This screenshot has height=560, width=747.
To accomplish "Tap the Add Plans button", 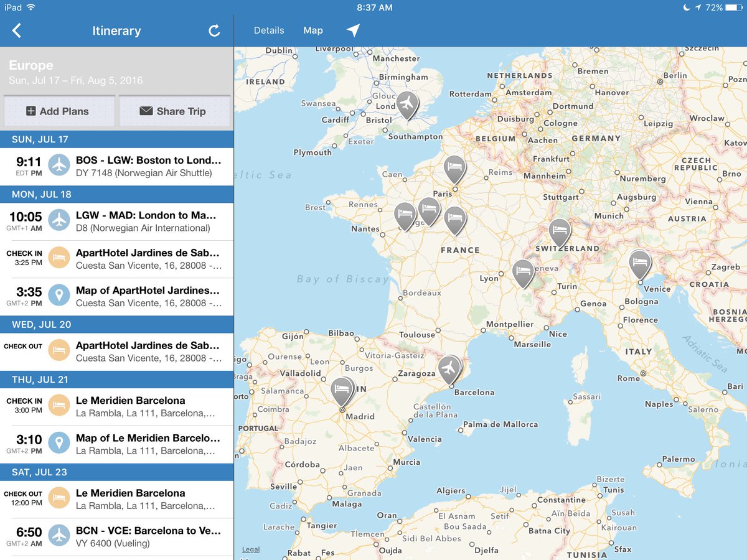I will coord(59,111).
